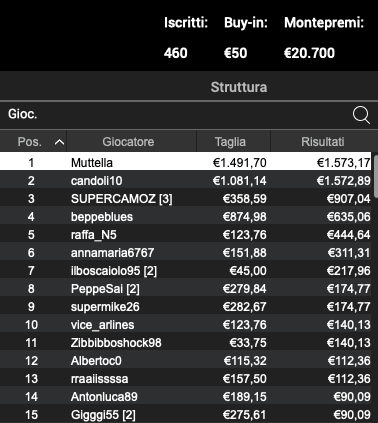Sort by the Giocatore column header
The height and width of the screenshot is (423, 378).
coord(128,142)
